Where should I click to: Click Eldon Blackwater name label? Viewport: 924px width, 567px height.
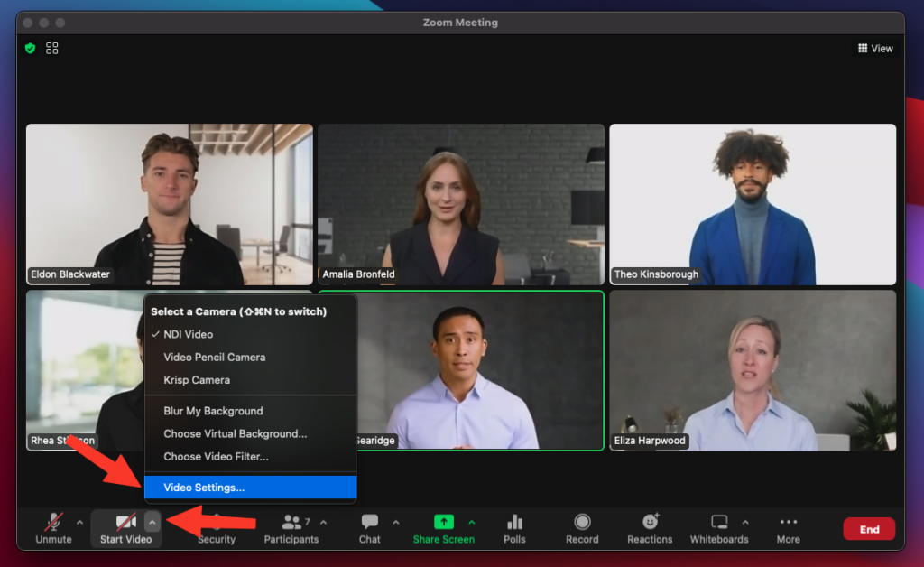[x=70, y=274]
